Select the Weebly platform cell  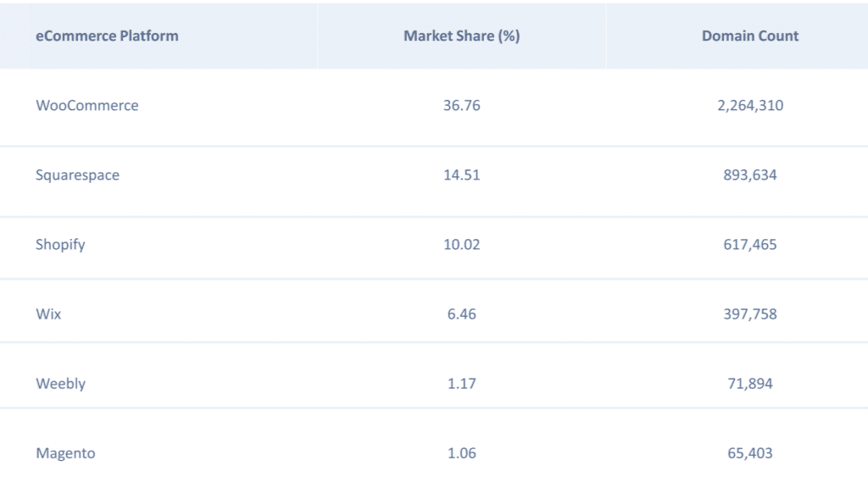(x=61, y=384)
